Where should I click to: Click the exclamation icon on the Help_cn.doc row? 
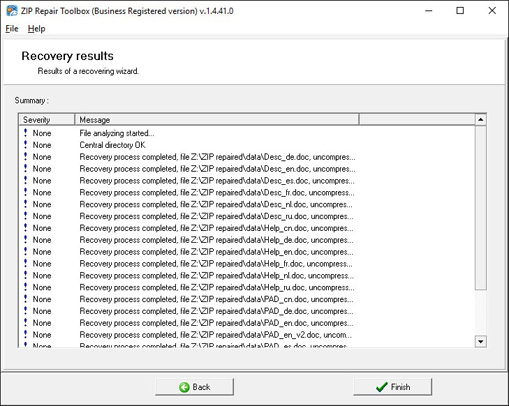(x=25, y=228)
